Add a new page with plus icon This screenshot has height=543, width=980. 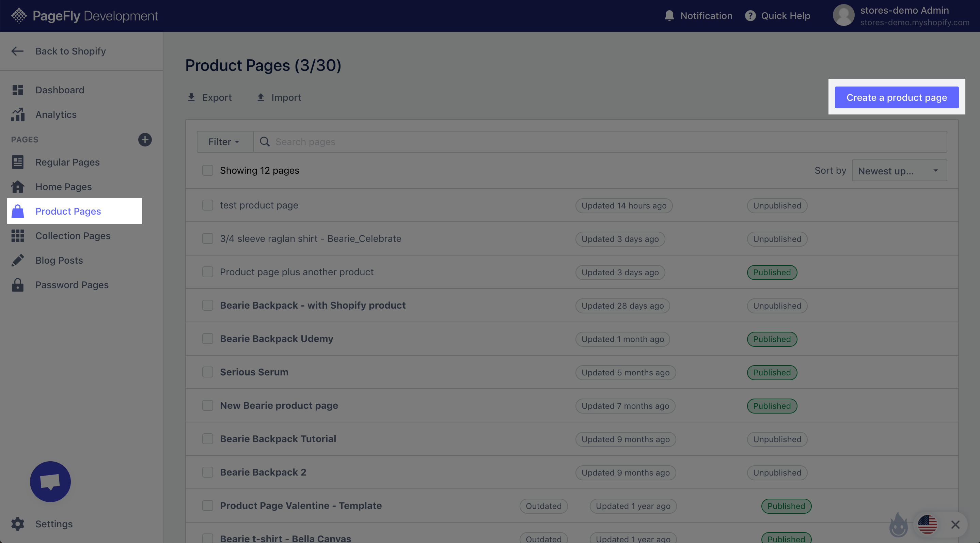point(145,139)
